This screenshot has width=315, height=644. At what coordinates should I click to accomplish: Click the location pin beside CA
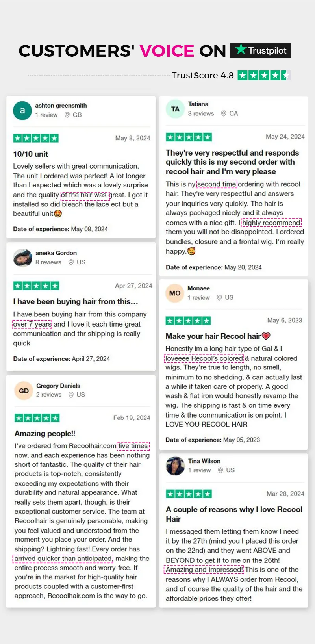click(x=223, y=113)
